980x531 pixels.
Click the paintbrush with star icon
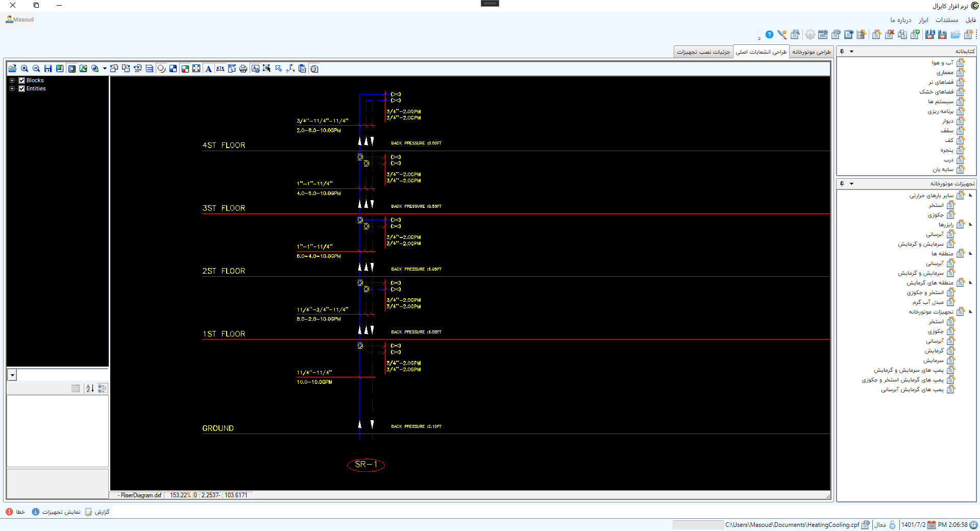coord(782,35)
